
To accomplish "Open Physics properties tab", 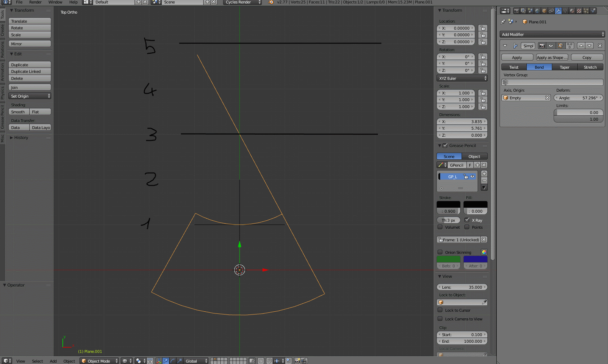I will click(x=593, y=11).
